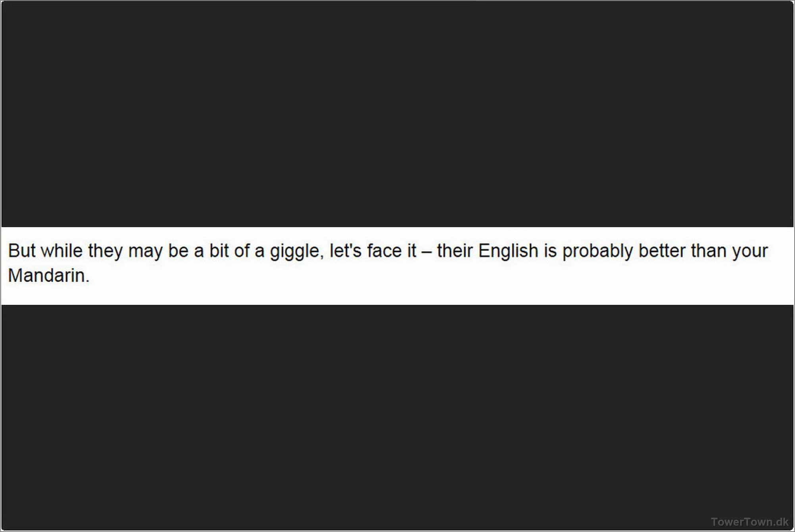795x532 pixels.
Task: Click the word "bit" in the sentence
Action: [x=219, y=251]
